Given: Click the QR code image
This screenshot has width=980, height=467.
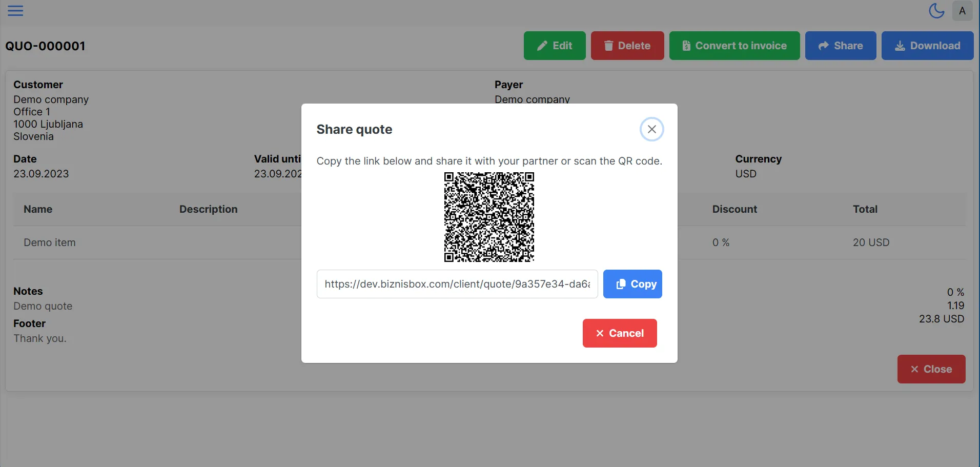Looking at the screenshot, I should tap(489, 217).
